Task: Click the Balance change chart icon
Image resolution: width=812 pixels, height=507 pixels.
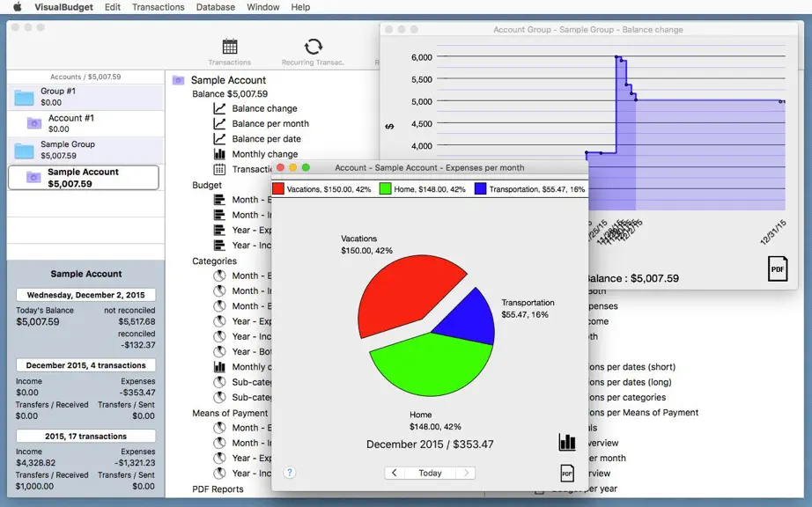Action: [219, 108]
